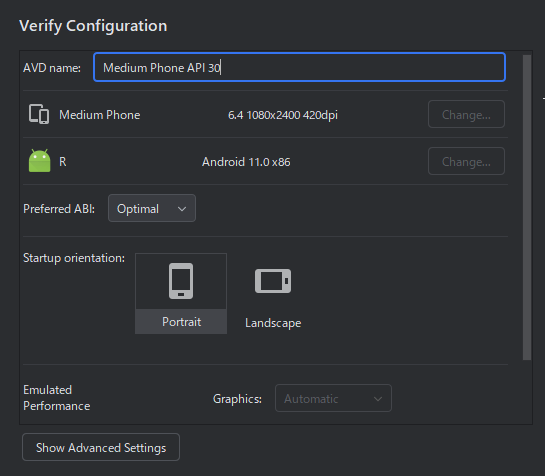
Task: Click Change button for Medium Phone
Action: click(x=466, y=114)
